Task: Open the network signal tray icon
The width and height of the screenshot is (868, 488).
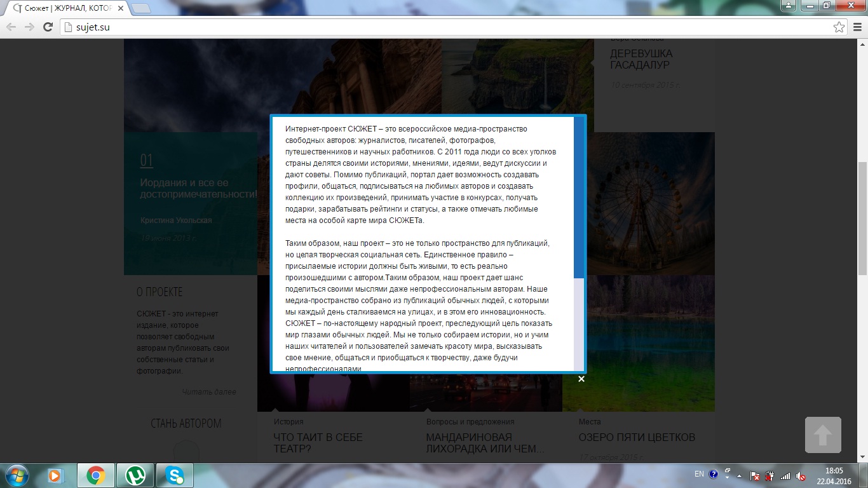Action: coord(785,475)
